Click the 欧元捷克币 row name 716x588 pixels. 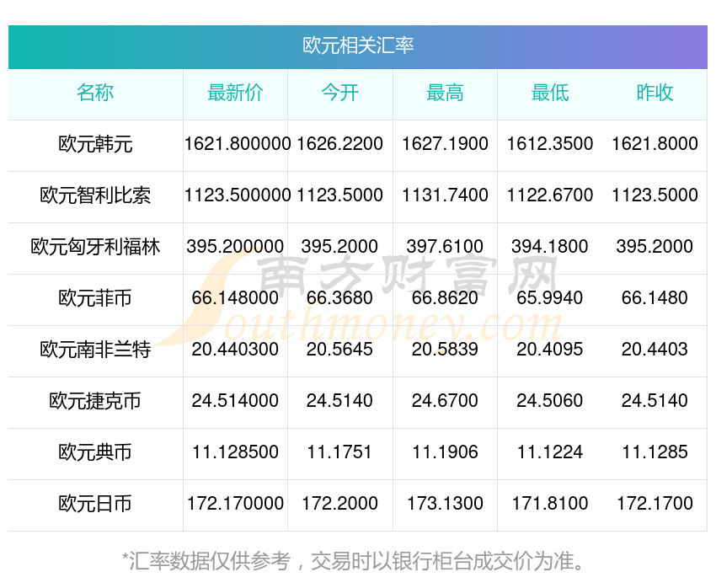[x=95, y=401]
